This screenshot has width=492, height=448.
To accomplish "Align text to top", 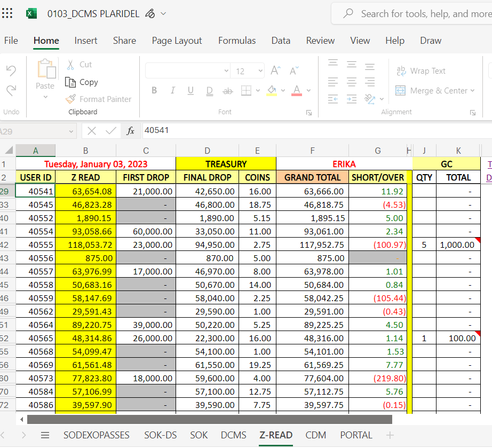I will 333,63.
